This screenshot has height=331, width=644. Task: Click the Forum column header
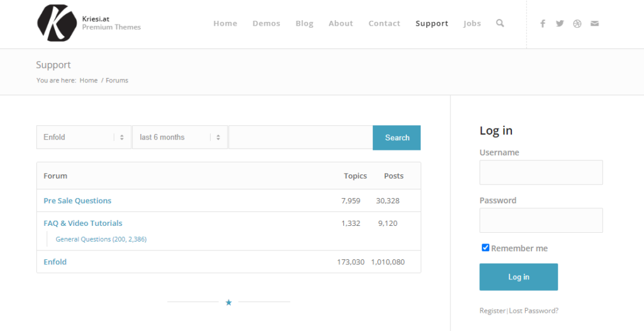click(x=55, y=176)
